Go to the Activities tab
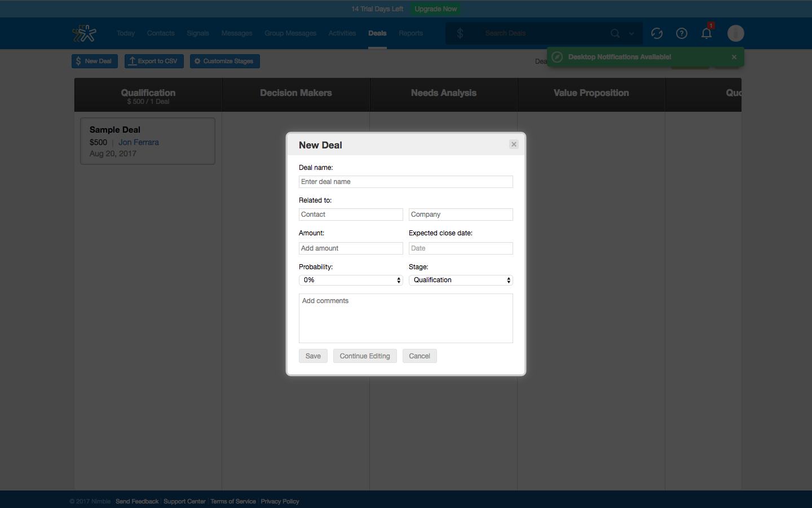 tap(342, 33)
